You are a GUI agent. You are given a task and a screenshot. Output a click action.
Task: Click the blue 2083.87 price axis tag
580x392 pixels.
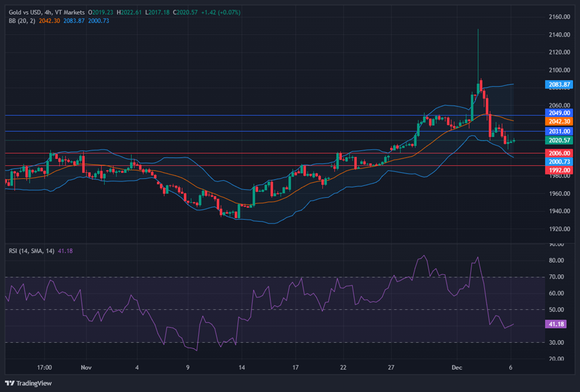click(x=559, y=84)
